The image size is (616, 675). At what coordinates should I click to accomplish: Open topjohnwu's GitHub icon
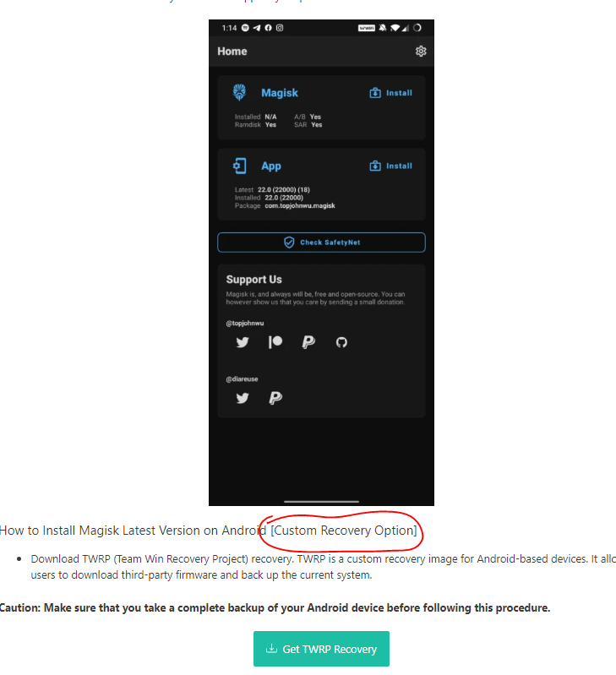[x=341, y=342]
